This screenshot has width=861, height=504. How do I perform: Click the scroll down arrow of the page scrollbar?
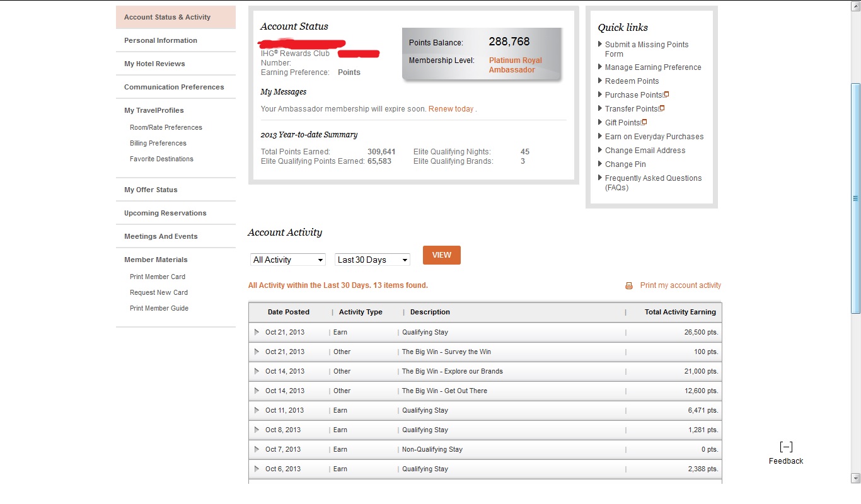[x=855, y=478]
